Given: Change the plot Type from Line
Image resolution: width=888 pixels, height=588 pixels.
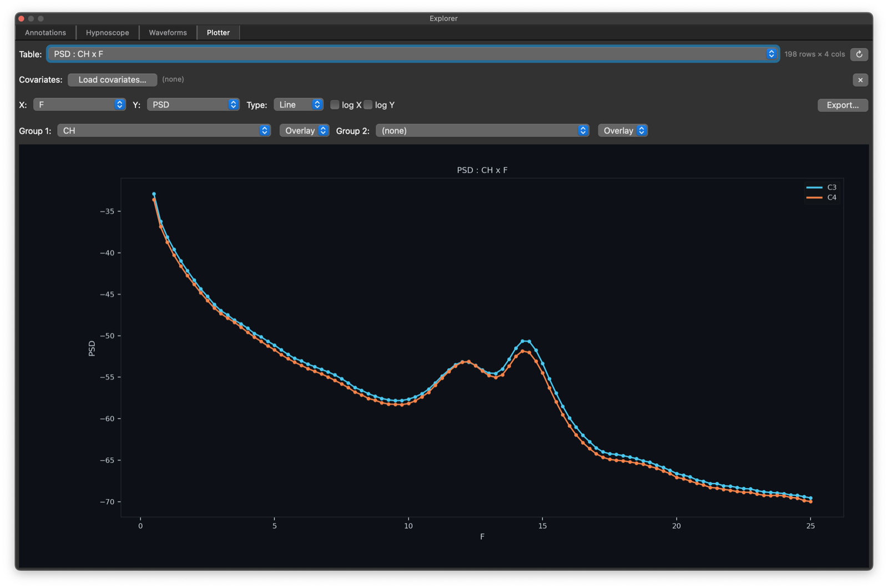Looking at the screenshot, I should (x=299, y=105).
